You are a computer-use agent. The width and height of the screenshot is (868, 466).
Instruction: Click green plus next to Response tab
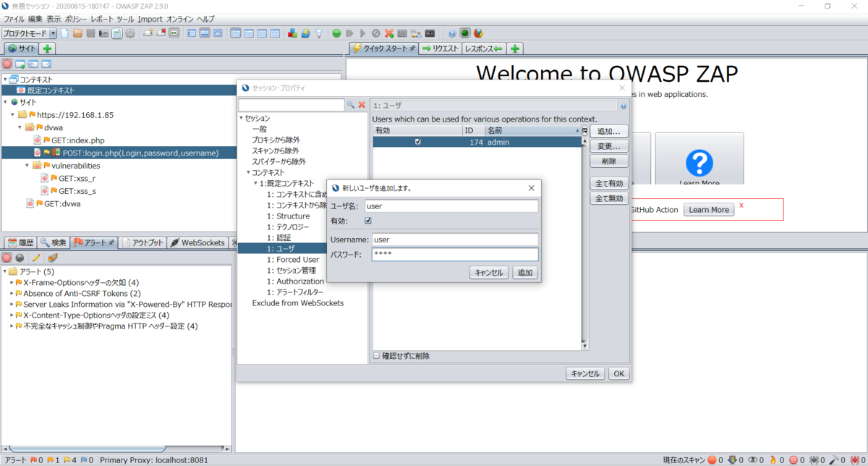point(514,48)
